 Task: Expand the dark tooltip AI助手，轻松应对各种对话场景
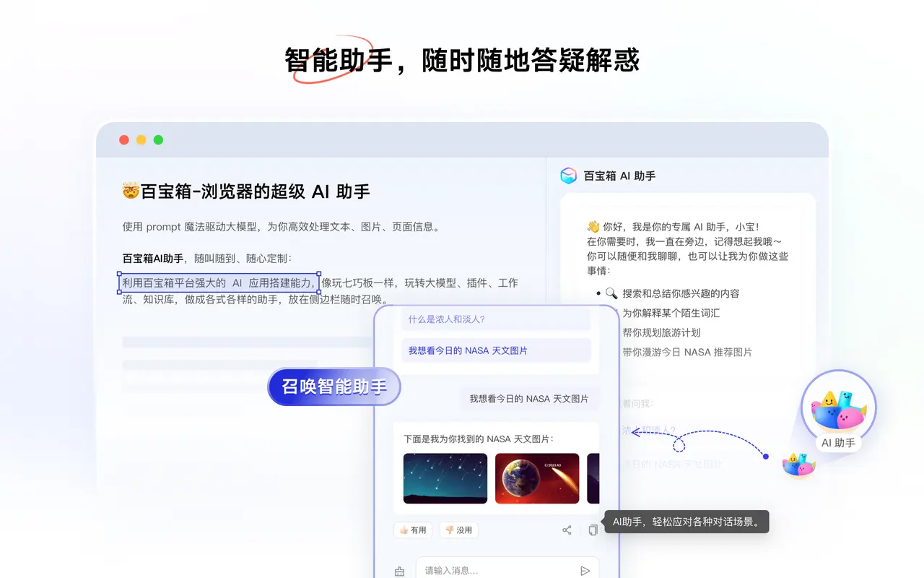click(x=685, y=521)
